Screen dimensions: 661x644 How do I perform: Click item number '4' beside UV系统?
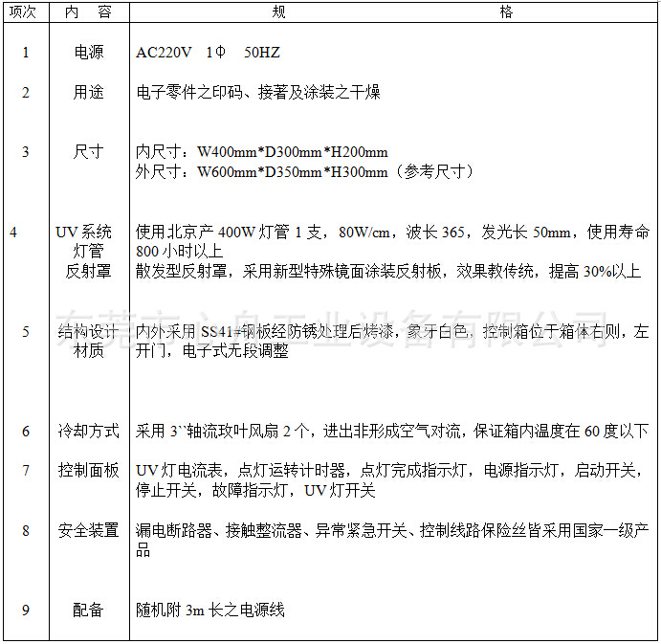(13, 233)
